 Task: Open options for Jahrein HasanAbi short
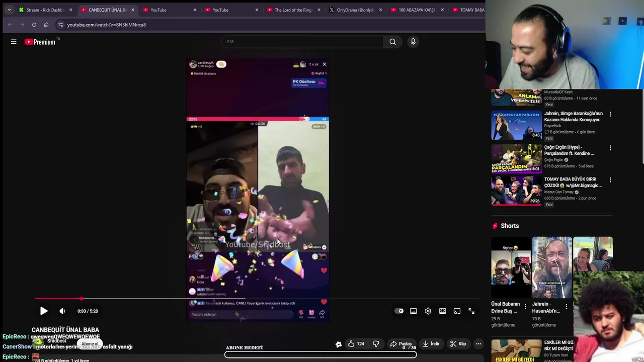coord(566,307)
